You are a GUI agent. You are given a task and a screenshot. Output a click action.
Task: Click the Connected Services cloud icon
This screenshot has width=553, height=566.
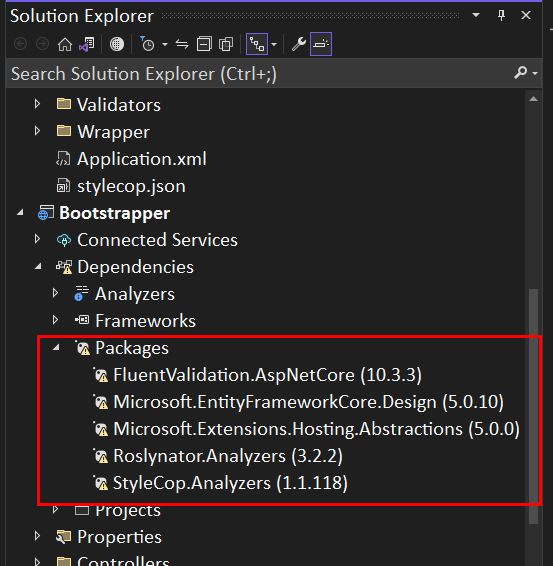pos(64,240)
